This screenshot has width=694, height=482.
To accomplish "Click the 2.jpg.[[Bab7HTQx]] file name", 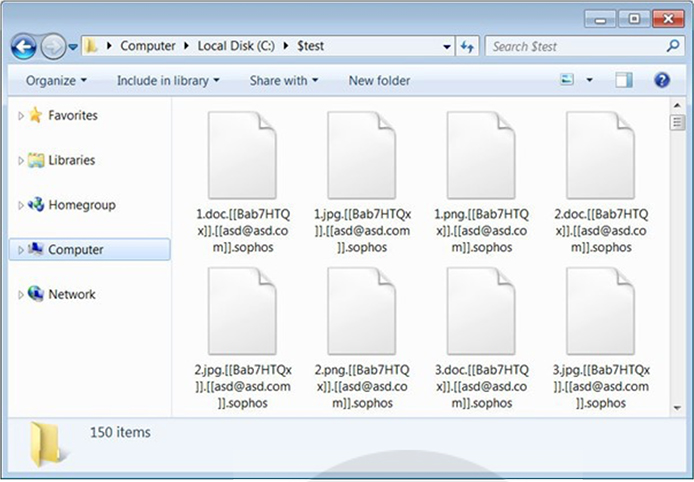I will tap(243, 386).
